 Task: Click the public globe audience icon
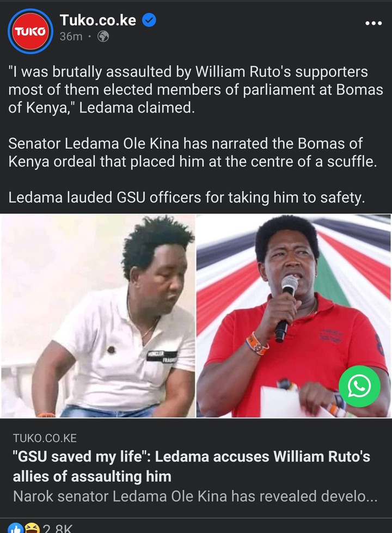click(x=103, y=36)
